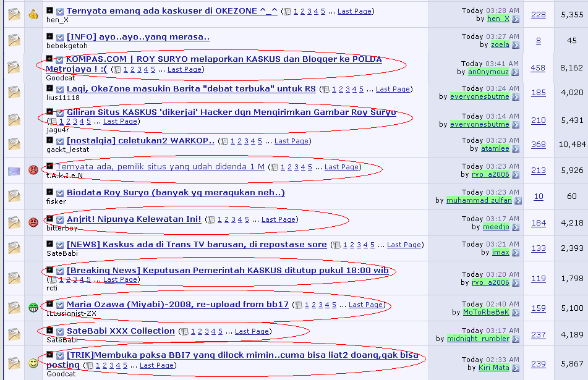The width and height of the screenshot is (588, 380).
Task: Click folder status icon of 'Biodata Roy Suryo' row
Action: click(14, 196)
